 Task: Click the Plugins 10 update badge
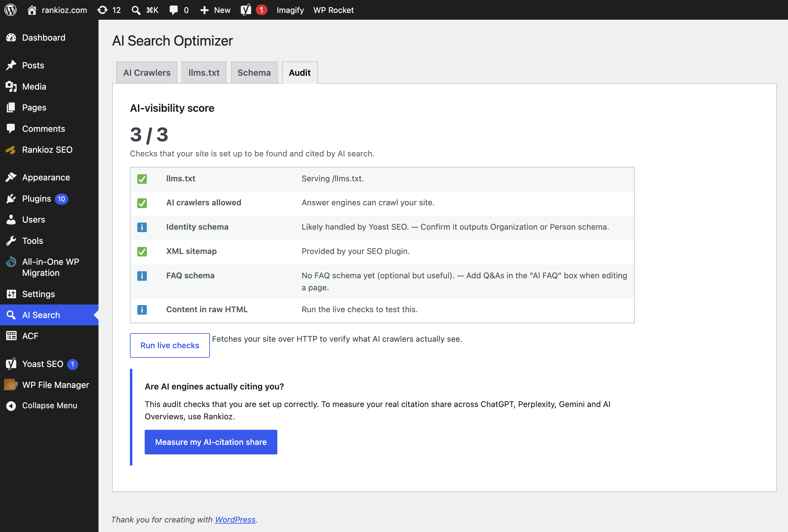[61, 199]
